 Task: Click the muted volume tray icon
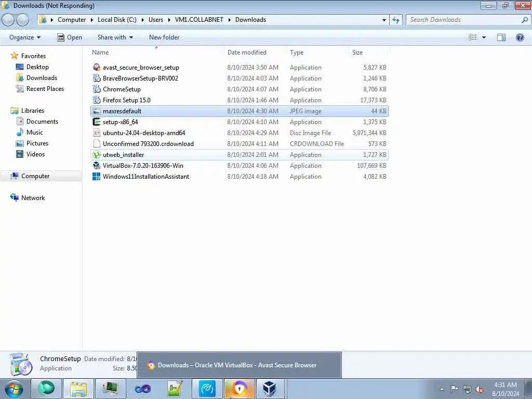(x=480, y=390)
